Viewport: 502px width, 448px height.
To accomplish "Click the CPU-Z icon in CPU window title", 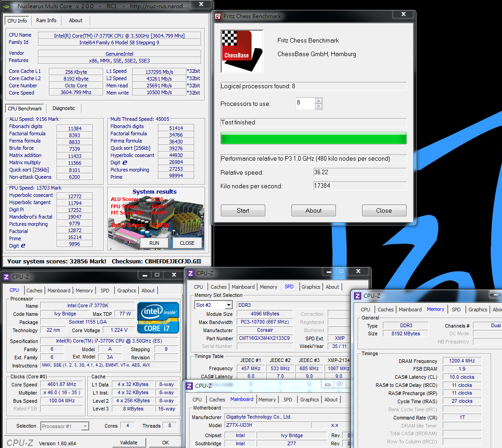I will [x=6, y=277].
